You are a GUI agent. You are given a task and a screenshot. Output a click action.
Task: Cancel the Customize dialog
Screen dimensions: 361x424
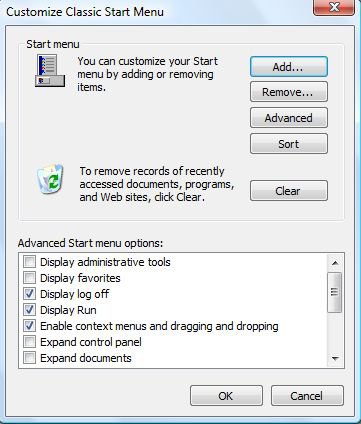pos(307,396)
